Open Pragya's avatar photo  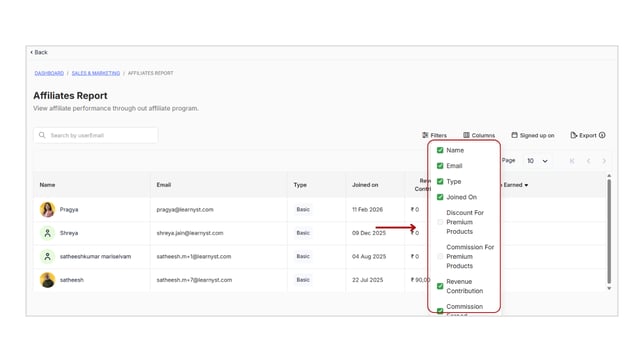point(47,210)
